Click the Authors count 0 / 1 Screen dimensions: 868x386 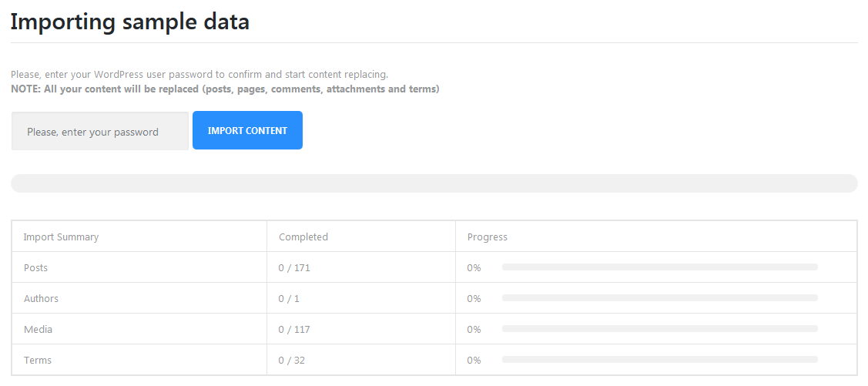click(x=289, y=299)
